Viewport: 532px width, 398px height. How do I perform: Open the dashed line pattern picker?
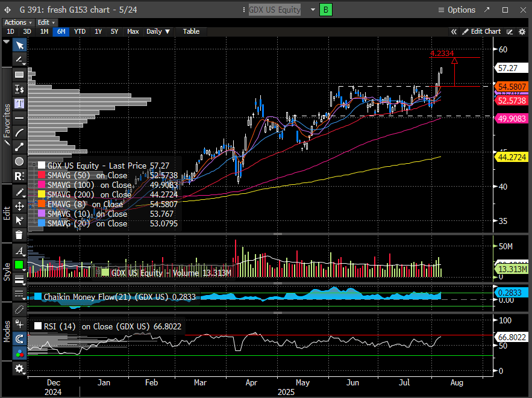[20, 294]
